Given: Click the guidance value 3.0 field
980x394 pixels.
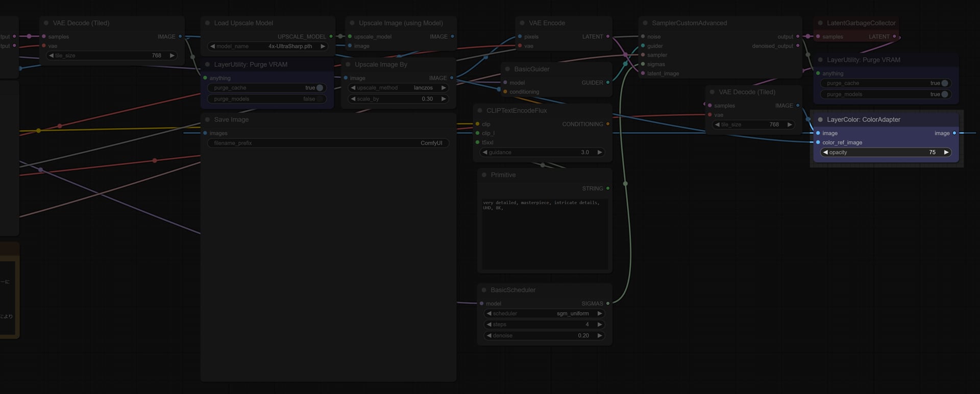Looking at the screenshot, I should click(x=543, y=152).
